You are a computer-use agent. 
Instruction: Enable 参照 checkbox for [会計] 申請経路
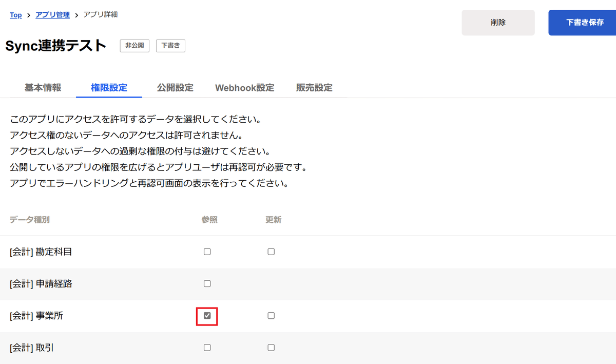(x=207, y=283)
